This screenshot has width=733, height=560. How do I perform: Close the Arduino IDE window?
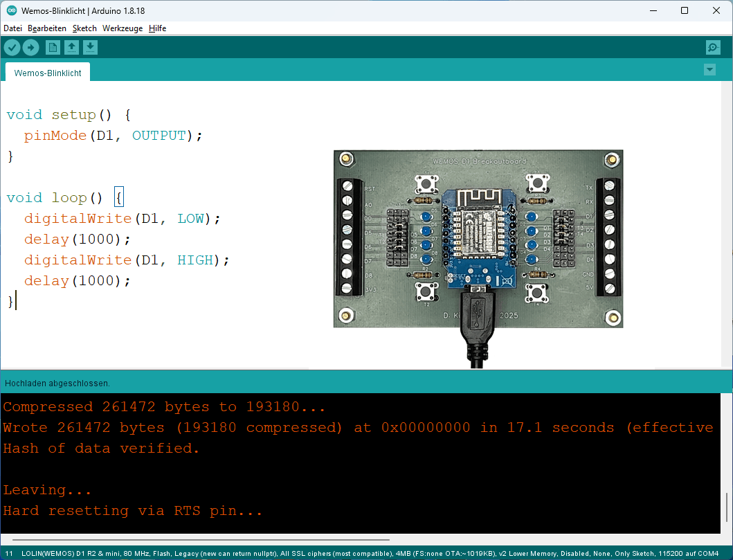(716, 10)
